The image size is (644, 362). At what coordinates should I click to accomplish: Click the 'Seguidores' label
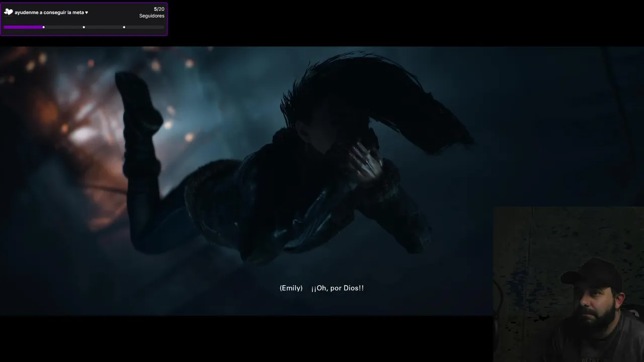point(152,16)
